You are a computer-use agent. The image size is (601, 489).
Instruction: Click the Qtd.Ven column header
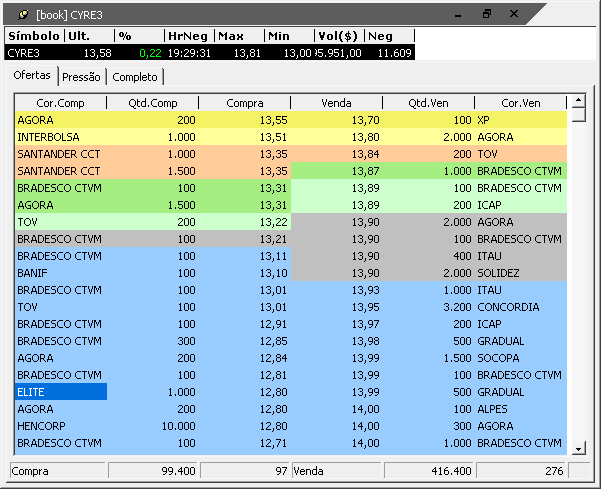tap(429, 103)
